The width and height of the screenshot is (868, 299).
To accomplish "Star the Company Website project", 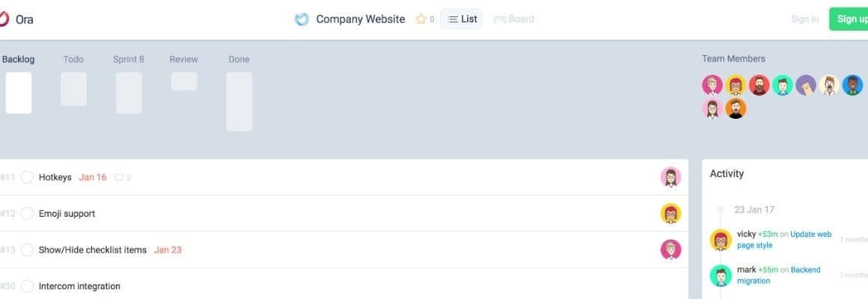I will (x=421, y=19).
